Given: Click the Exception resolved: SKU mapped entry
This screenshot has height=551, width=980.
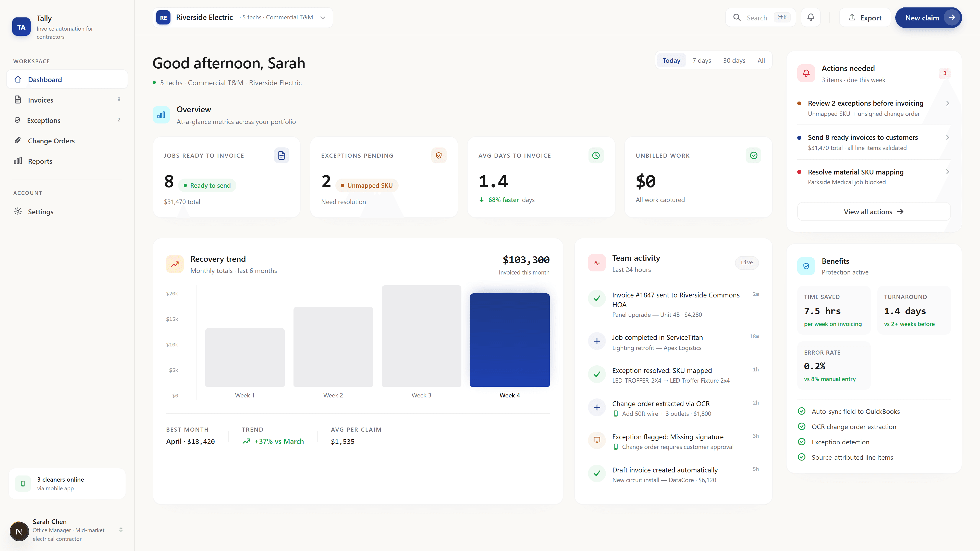Looking at the screenshot, I should (673, 375).
